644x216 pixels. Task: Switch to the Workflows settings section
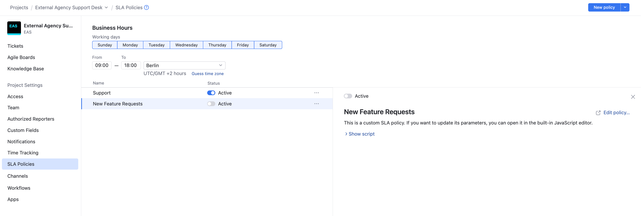19,188
